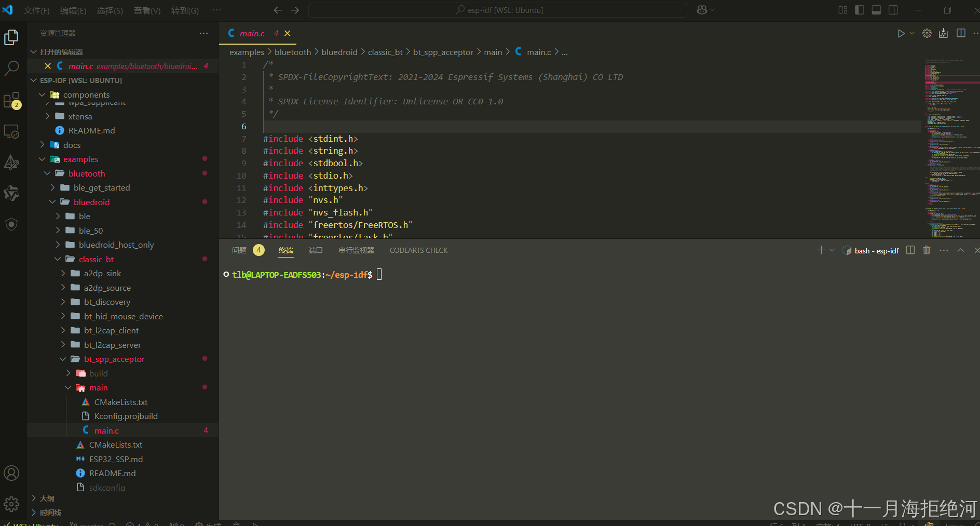
Task: Open the Extensions view with badge
Action: coord(11,100)
